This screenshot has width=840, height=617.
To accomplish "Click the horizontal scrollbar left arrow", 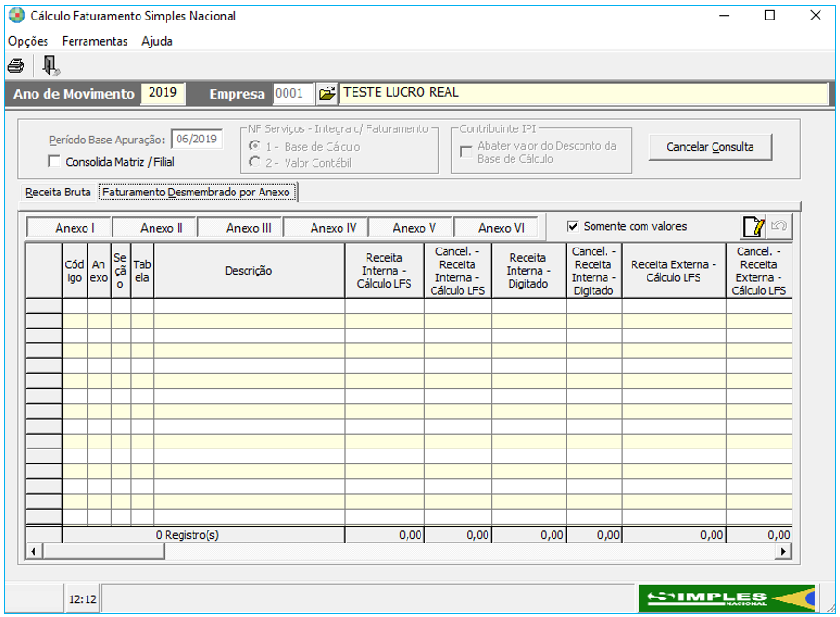I will tap(33, 551).
